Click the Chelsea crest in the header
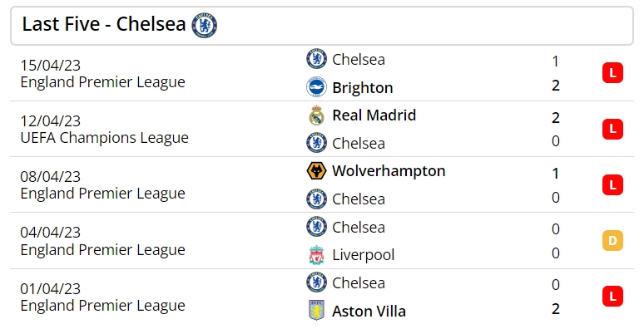 [x=205, y=26]
